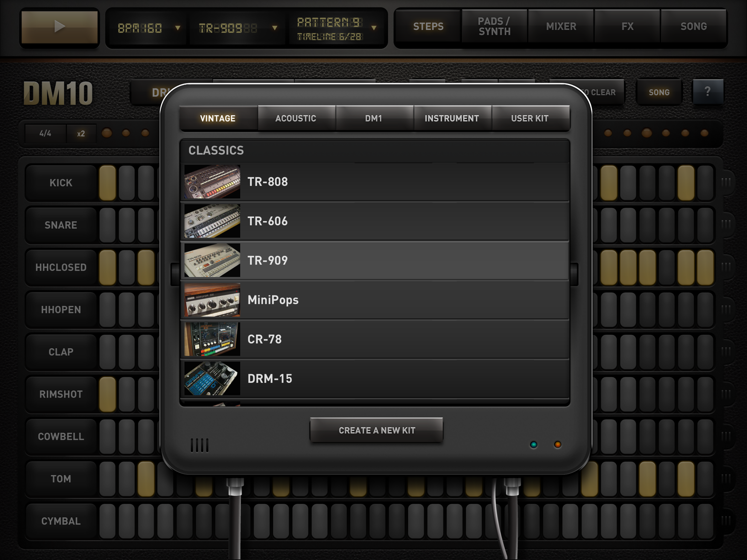The image size is (747, 560).
Task: Choose the CR-78 kit name
Action: (x=265, y=339)
